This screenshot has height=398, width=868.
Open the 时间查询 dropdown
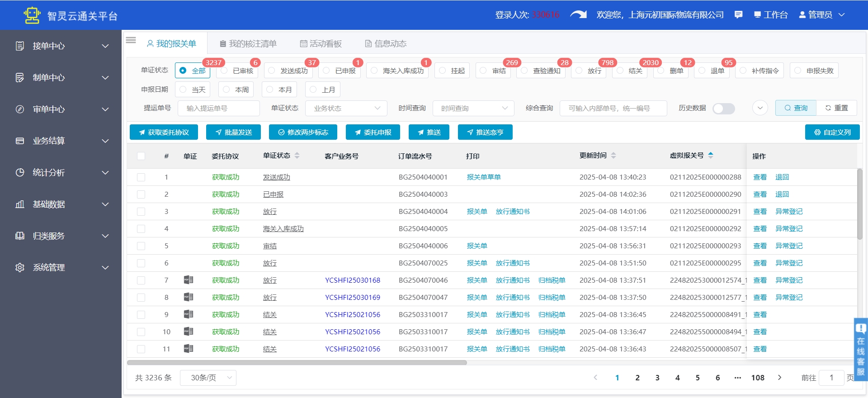point(473,109)
